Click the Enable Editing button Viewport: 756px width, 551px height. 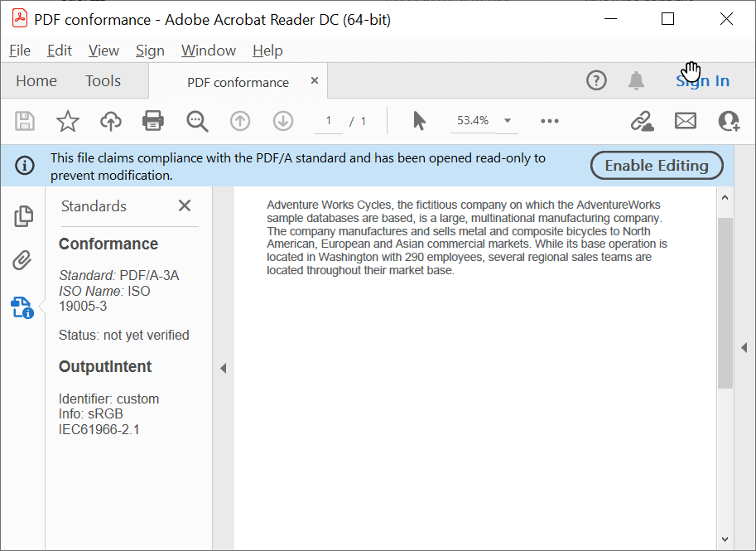pyautogui.click(x=657, y=166)
